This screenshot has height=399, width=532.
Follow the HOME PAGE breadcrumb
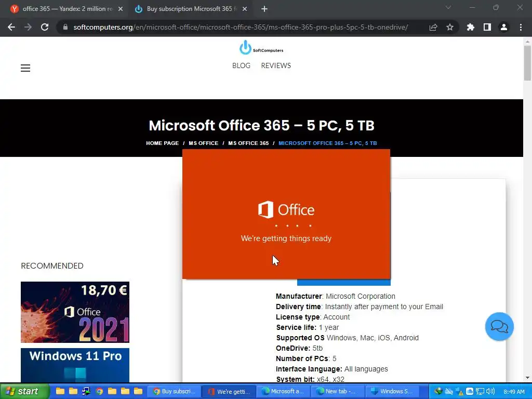(x=162, y=143)
